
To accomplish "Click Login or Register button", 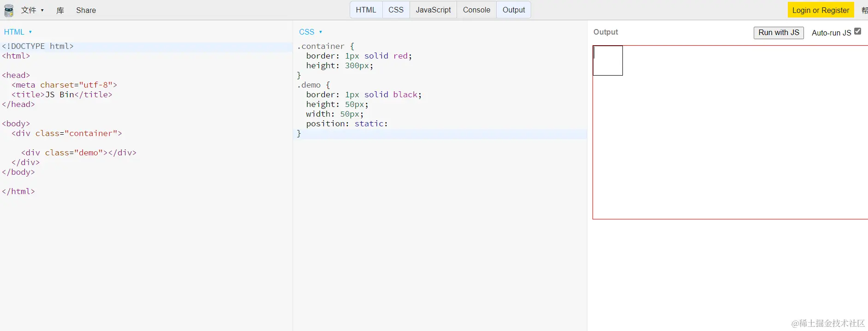I will pyautogui.click(x=821, y=10).
